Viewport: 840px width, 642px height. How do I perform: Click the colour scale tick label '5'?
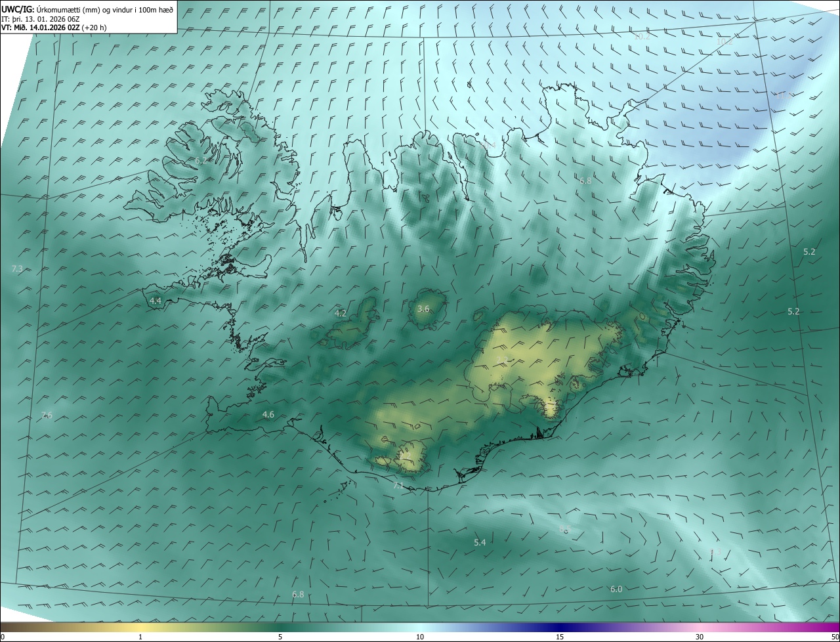point(280,637)
